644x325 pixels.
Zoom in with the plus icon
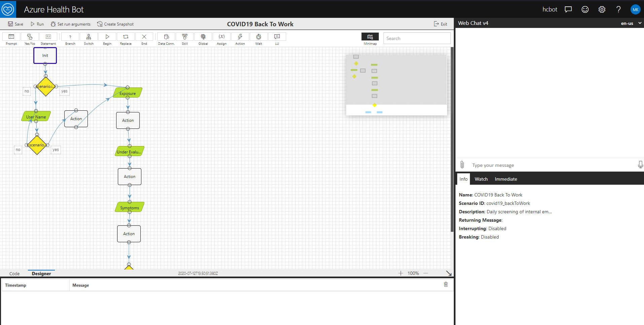pos(401,273)
